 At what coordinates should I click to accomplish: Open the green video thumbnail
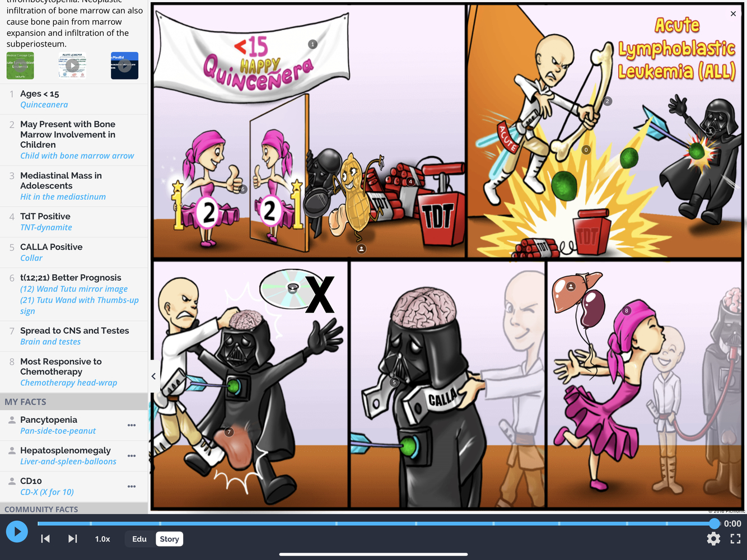(x=20, y=66)
